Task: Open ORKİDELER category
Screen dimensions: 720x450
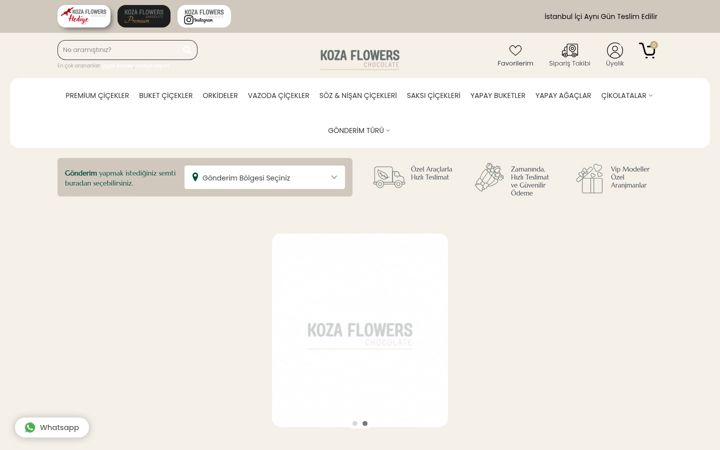Action: pyautogui.click(x=220, y=96)
